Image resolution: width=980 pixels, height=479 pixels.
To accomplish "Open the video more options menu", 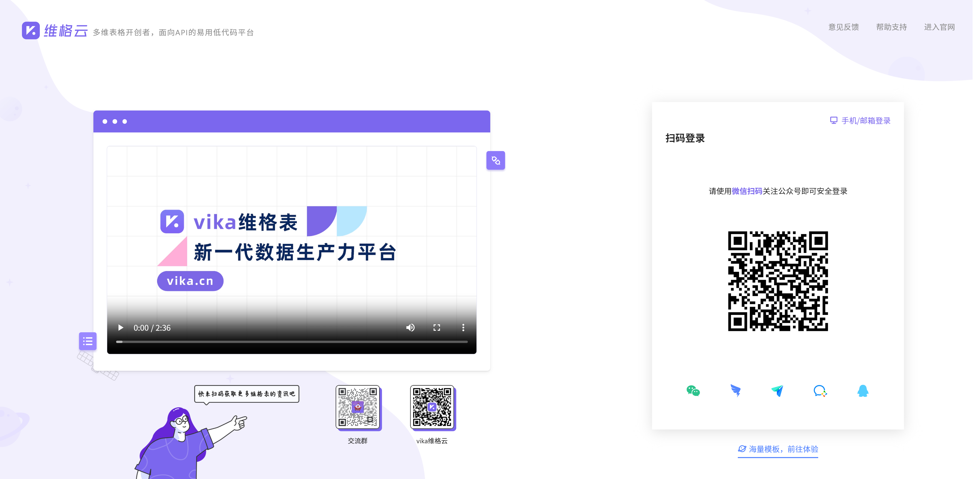I will point(463,328).
